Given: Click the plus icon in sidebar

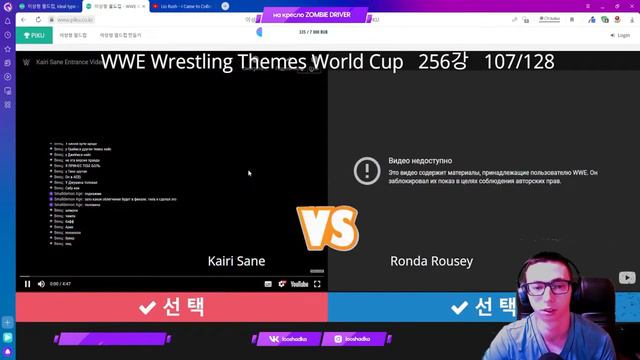Looking at the screenshot, I should (7, 322).
